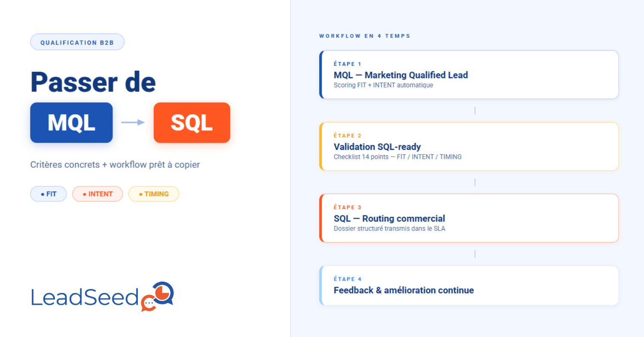Select the INTENT pill tag
Screen dimensions: 644x337
[x=97, y=194]
